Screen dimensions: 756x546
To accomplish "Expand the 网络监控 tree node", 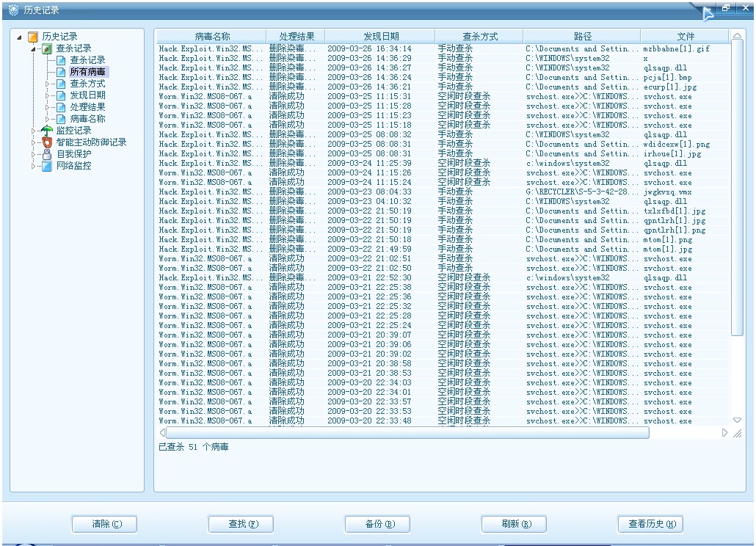I will tap(33, 166).
